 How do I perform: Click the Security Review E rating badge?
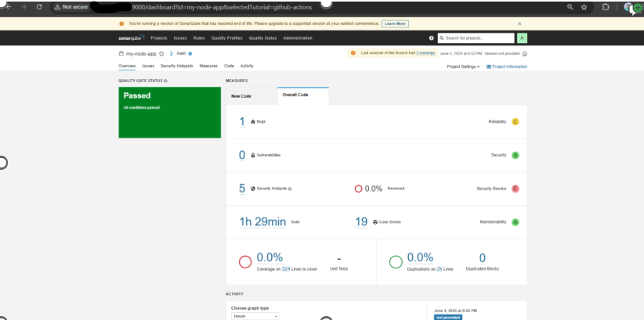click(x=515, y=189)
